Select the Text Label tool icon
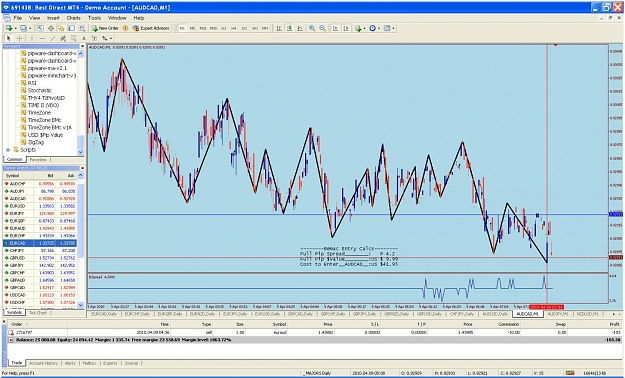 click(94, 39)
